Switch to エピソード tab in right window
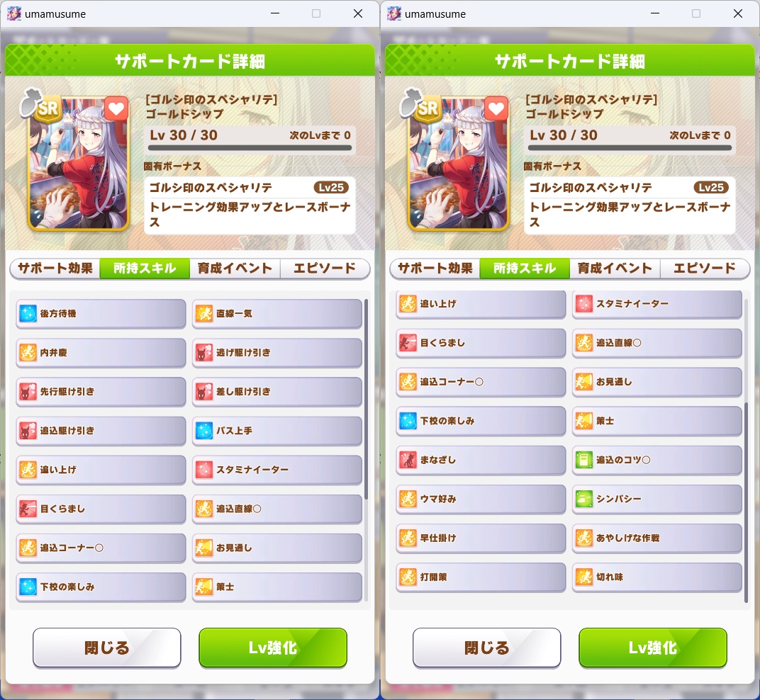760x700 pixels. click(705, 269)
